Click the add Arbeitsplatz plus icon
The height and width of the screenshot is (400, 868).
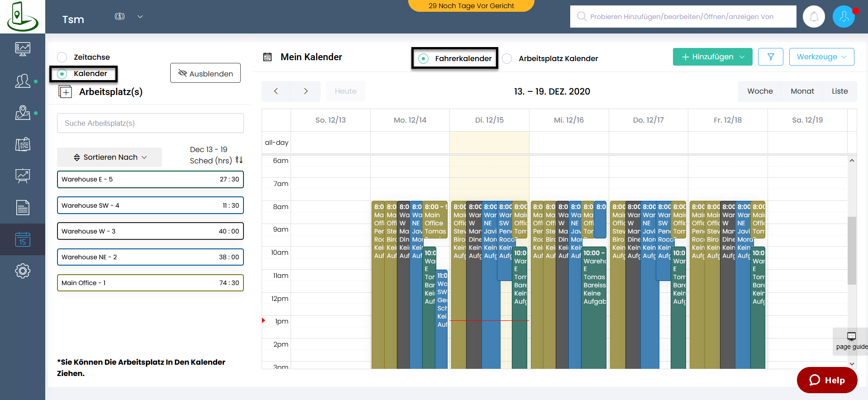pos(66,92)
